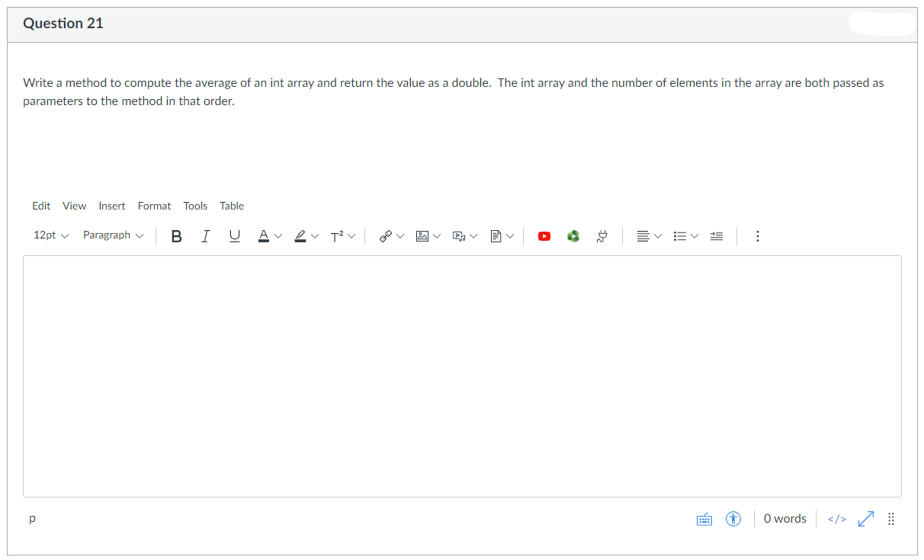
Task: Open the Format menu
Action: pyautogui.click(x=154, y=206)
